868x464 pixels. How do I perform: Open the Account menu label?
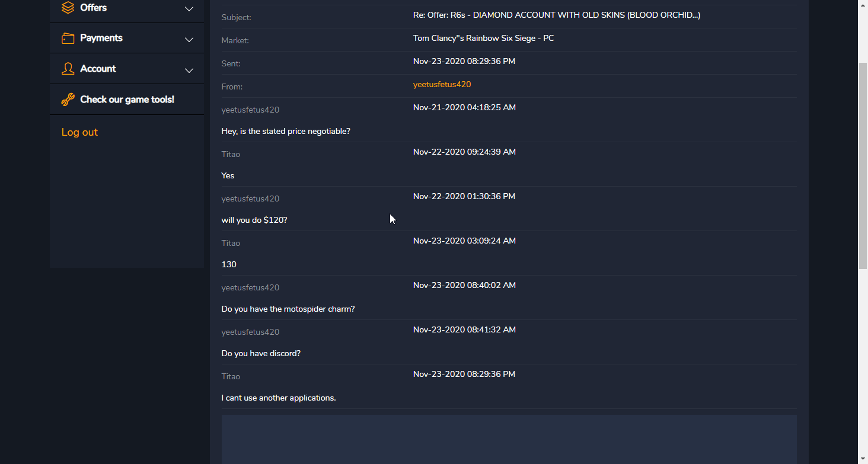98,69
